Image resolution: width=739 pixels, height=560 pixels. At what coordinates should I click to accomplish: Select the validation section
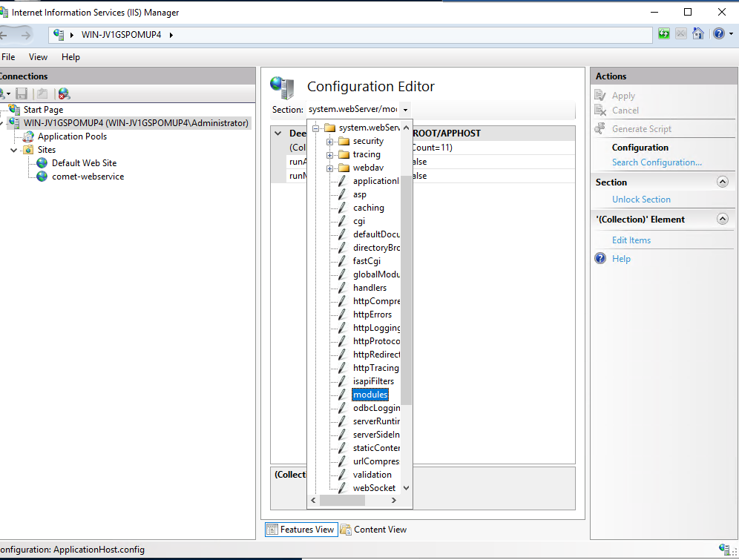372,475
